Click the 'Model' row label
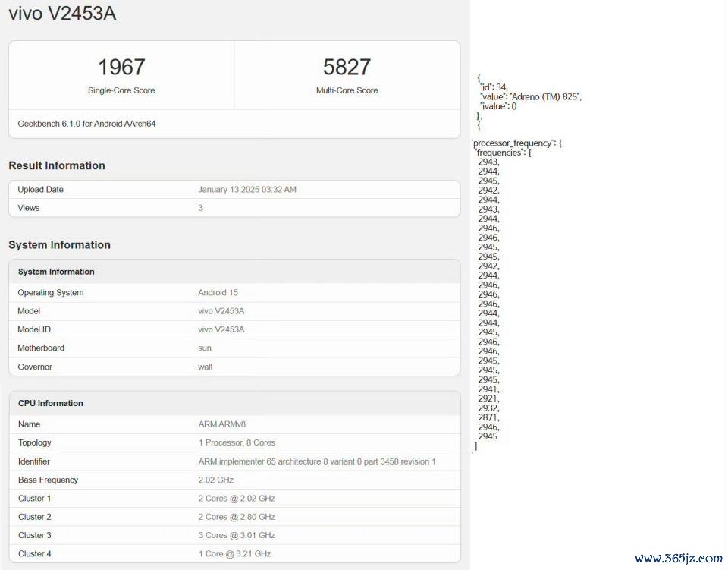728x570 pixels. (29, 311)
